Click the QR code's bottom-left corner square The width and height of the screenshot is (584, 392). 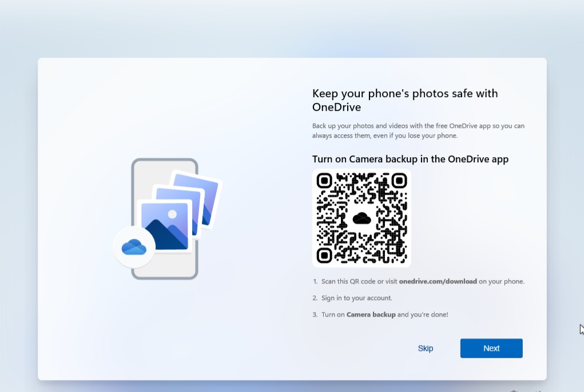pos(324,255)
